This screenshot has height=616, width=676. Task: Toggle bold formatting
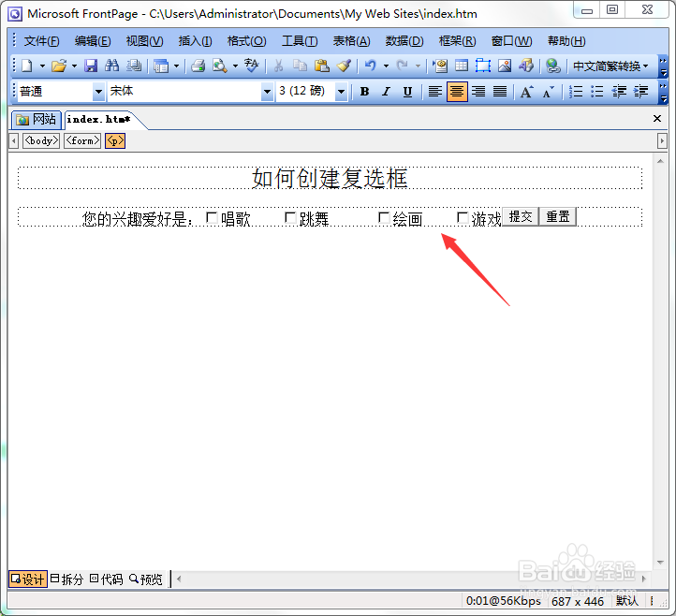click(365, 92)
